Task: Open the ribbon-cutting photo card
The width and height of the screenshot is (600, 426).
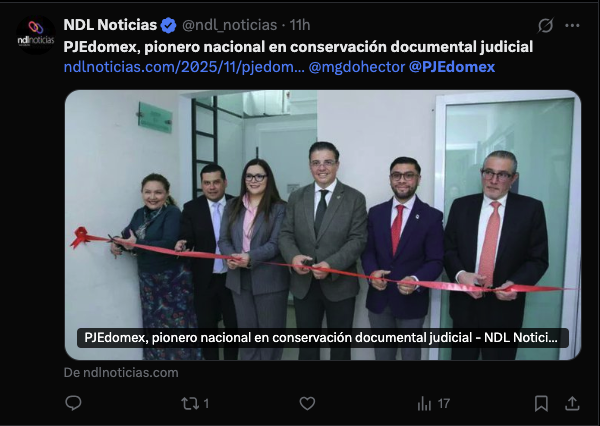Action: click(323, 225)
